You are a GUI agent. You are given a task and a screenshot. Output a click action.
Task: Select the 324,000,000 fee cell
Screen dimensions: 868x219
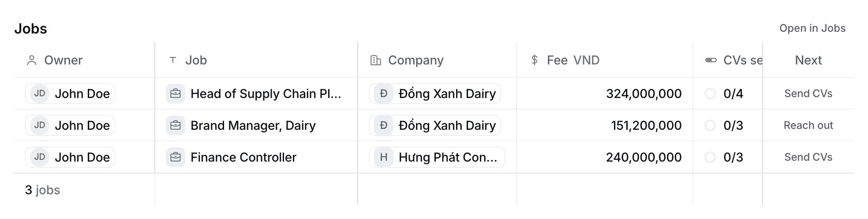pos(605,94)
